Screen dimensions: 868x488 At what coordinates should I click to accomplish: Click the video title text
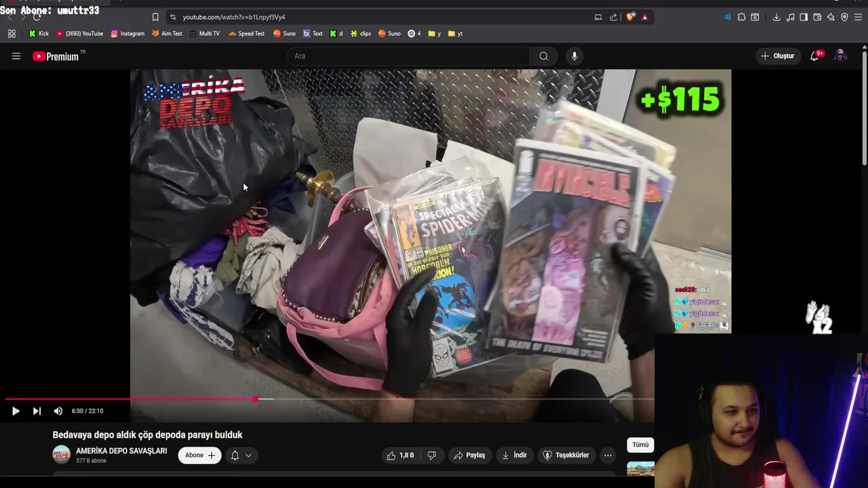pyautogui.click(x=147, y=435)
